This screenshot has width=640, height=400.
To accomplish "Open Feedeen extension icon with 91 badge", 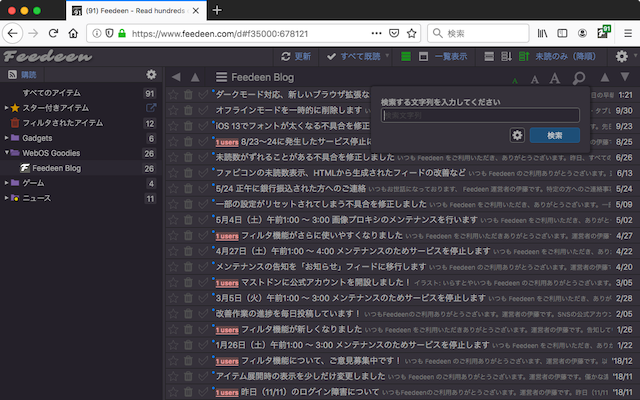I will pyautogui.click(x=603, y=32).
